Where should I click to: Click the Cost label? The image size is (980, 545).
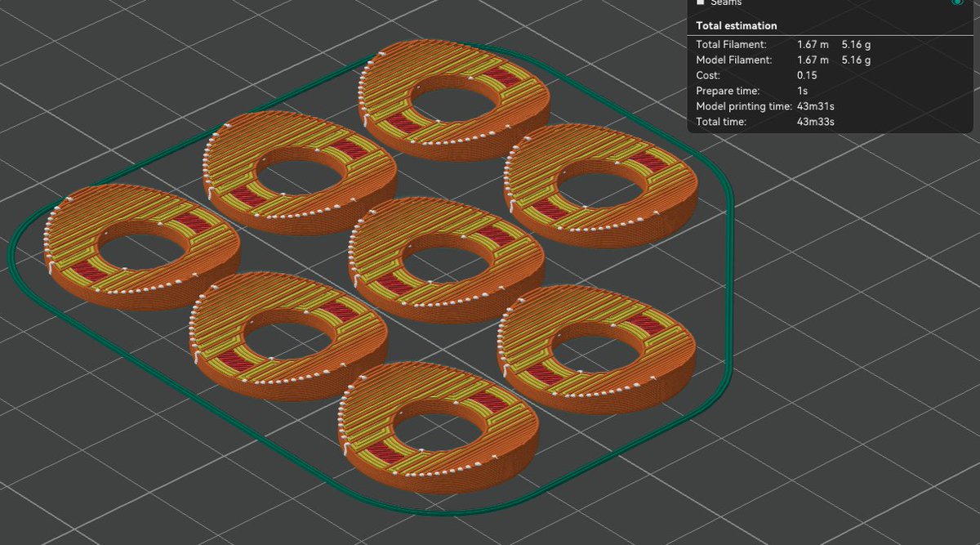tap(708, 75)
